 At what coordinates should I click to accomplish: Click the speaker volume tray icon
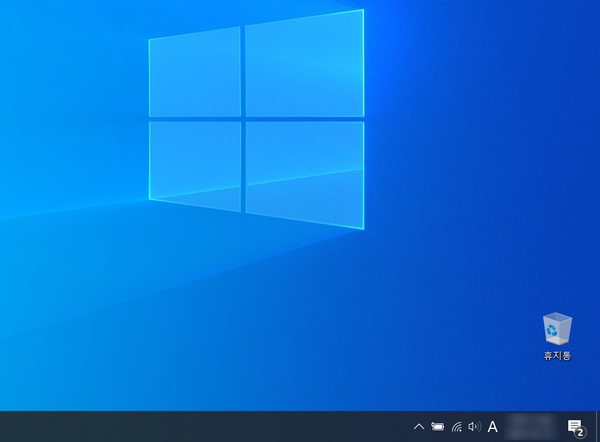pyautogui.click(x=474, y=426)
